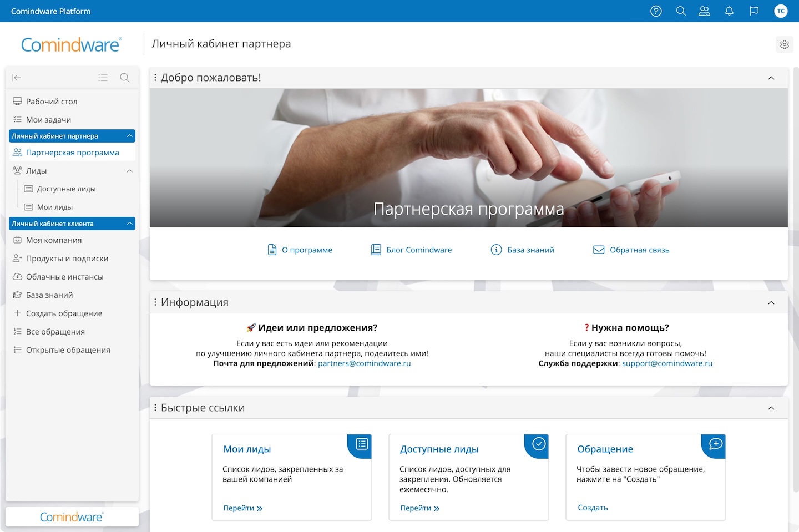Click Перейти on the Доступные лиды card
This screenshot has width=799, height=532.
click(x=419, y=508)
